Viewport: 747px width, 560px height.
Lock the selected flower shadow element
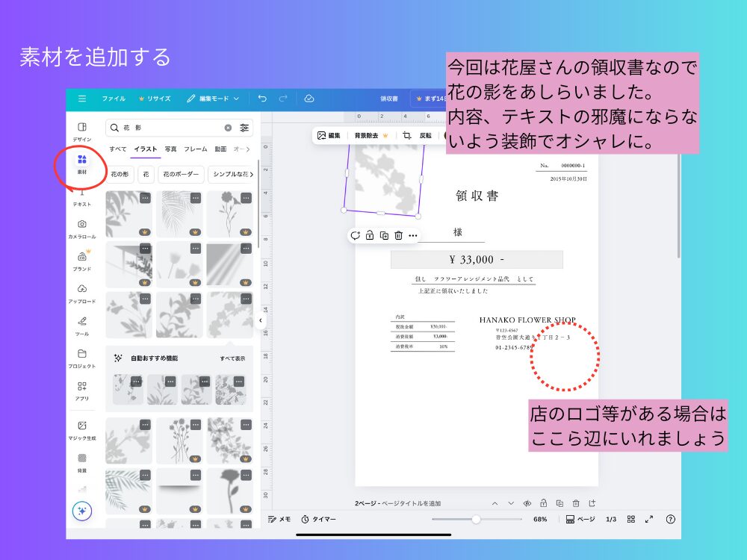click(x=370, y=235)
